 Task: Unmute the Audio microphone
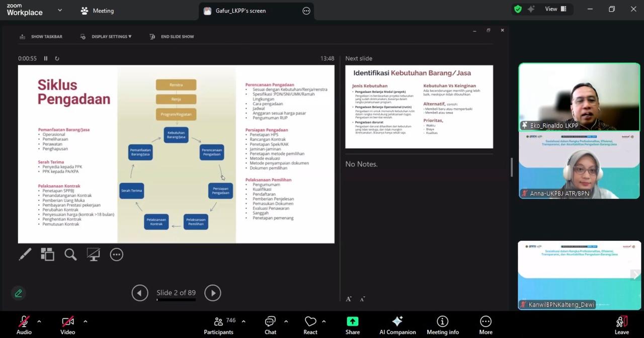point(24,325)
